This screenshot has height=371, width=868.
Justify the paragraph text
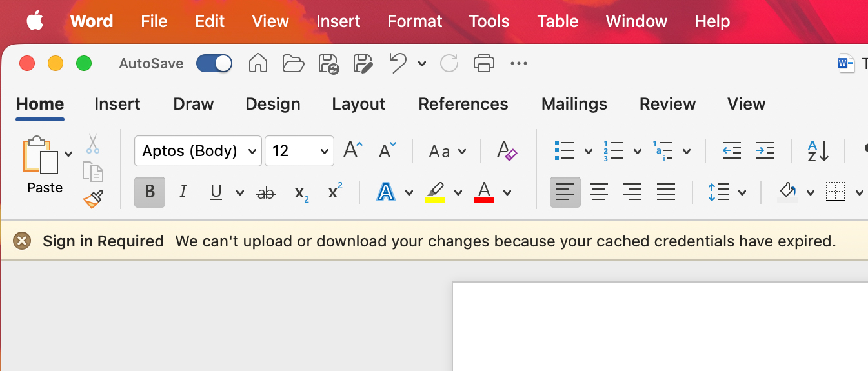(x=666, y=192)
